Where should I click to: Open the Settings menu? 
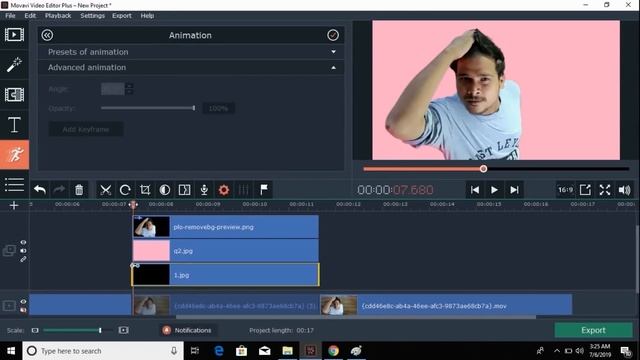[92, 16]
